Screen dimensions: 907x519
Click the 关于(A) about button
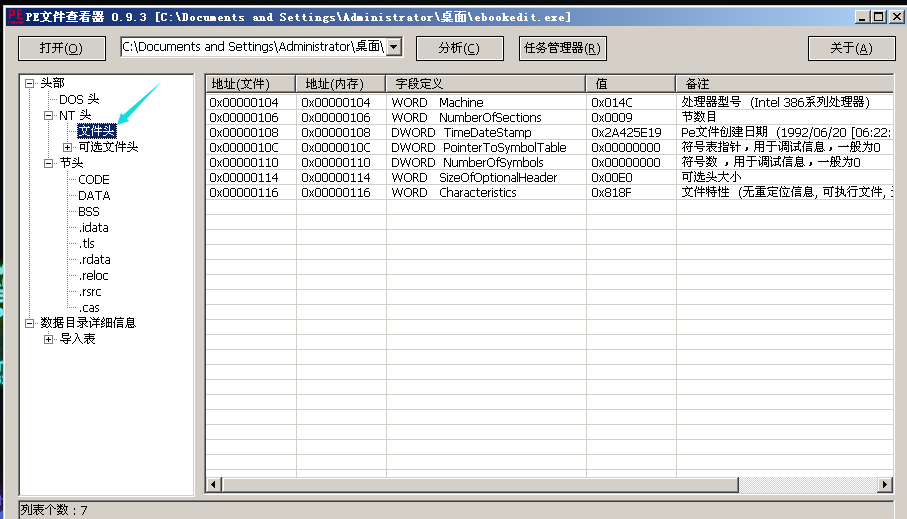click(851, 48)
